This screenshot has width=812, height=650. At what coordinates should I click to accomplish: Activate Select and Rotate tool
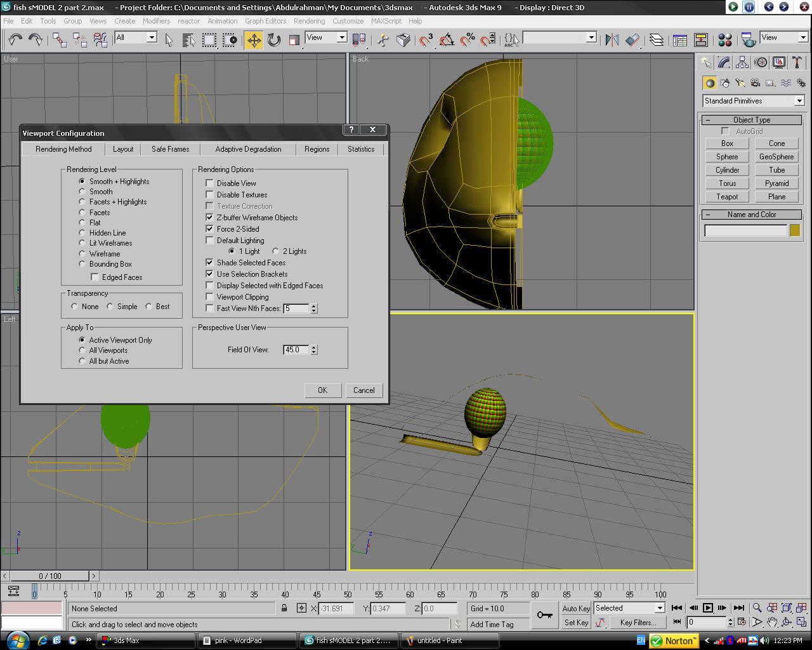pos(274,40)
